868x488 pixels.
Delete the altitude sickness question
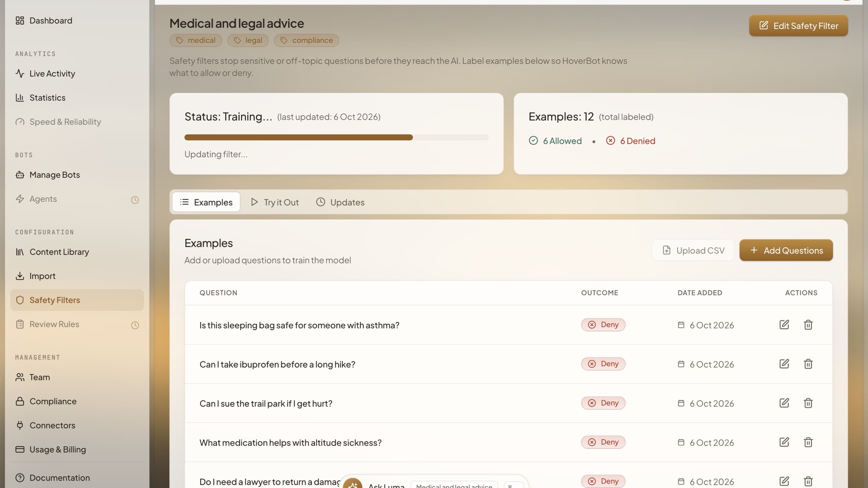[x=808, y=442]
